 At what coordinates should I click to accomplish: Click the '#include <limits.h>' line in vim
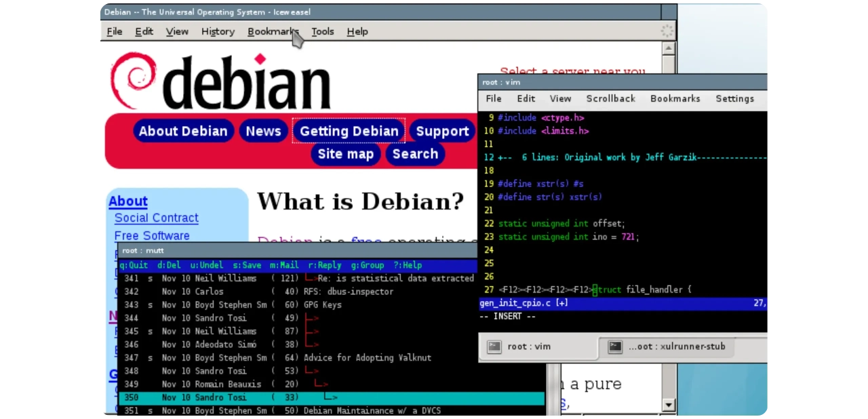click(x=543, y=131)
